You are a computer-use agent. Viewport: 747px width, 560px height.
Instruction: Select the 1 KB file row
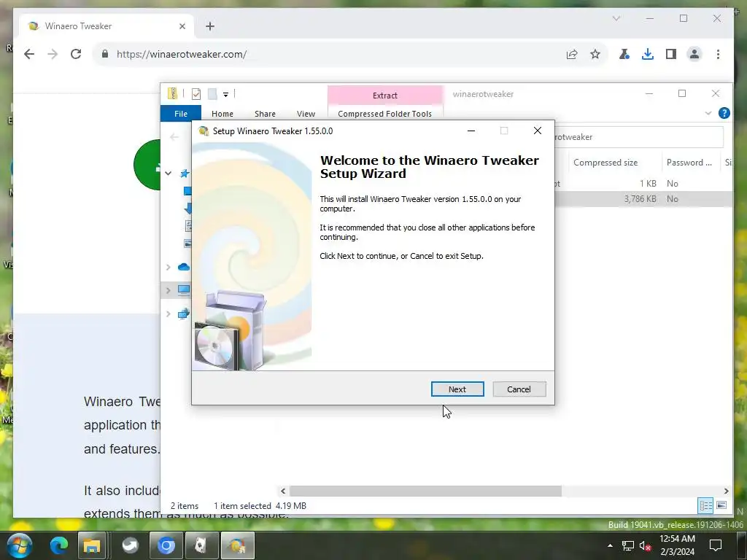click(643, 183)
